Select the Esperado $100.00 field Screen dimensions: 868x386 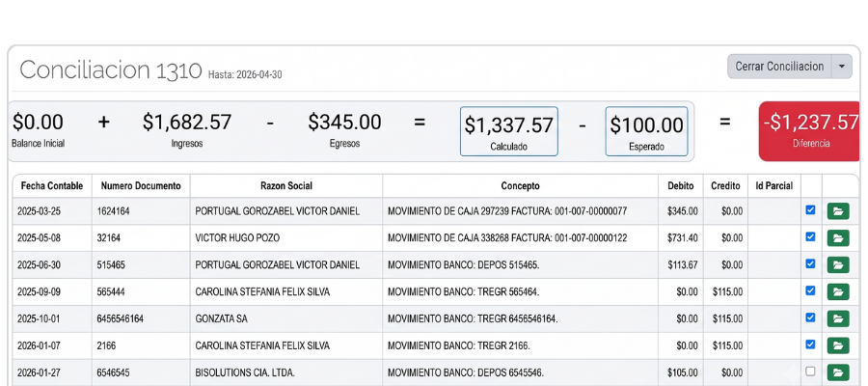tap(646, 131)
